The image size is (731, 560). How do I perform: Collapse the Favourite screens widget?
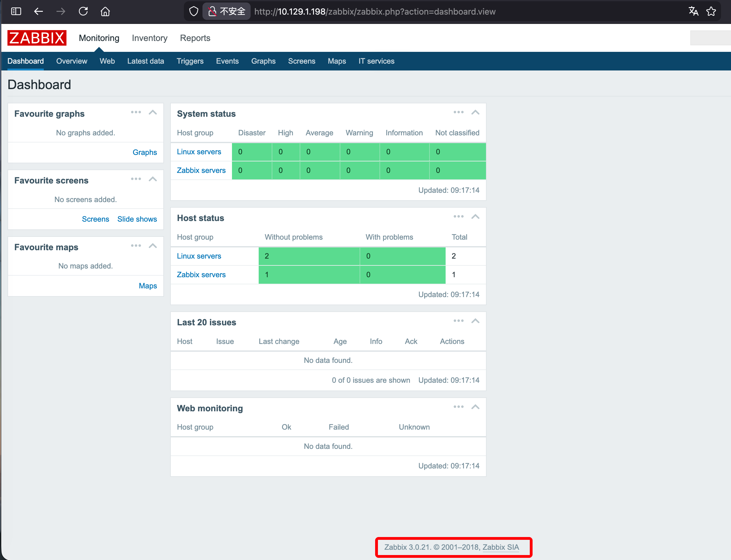point(153,179)
